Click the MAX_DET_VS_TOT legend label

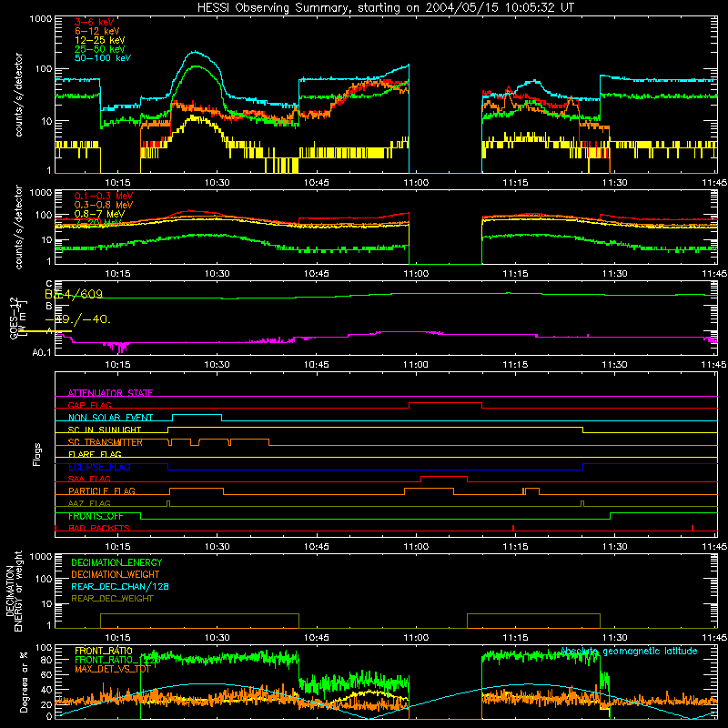point(112,669)
